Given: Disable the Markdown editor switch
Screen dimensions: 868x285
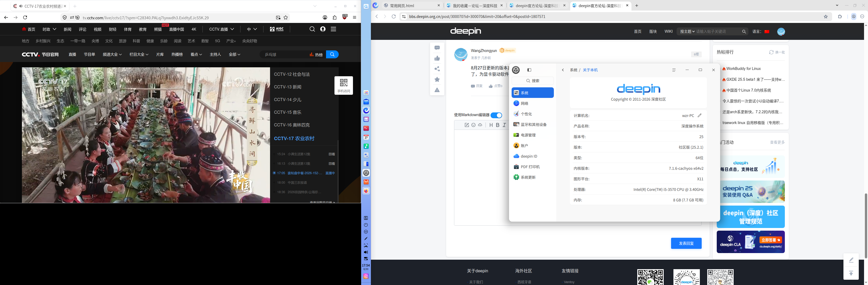Looking at the screenshot, I should [x=496, y=115].
